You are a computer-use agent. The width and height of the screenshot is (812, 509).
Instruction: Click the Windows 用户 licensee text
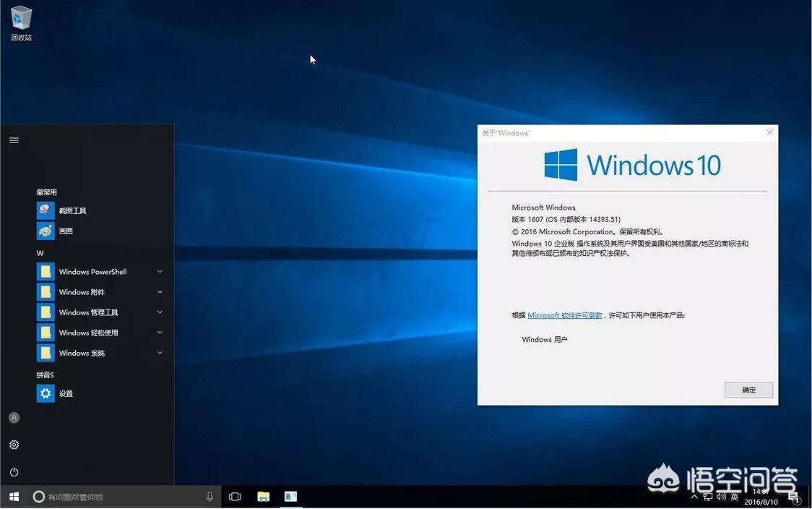[x=545, y=340]
